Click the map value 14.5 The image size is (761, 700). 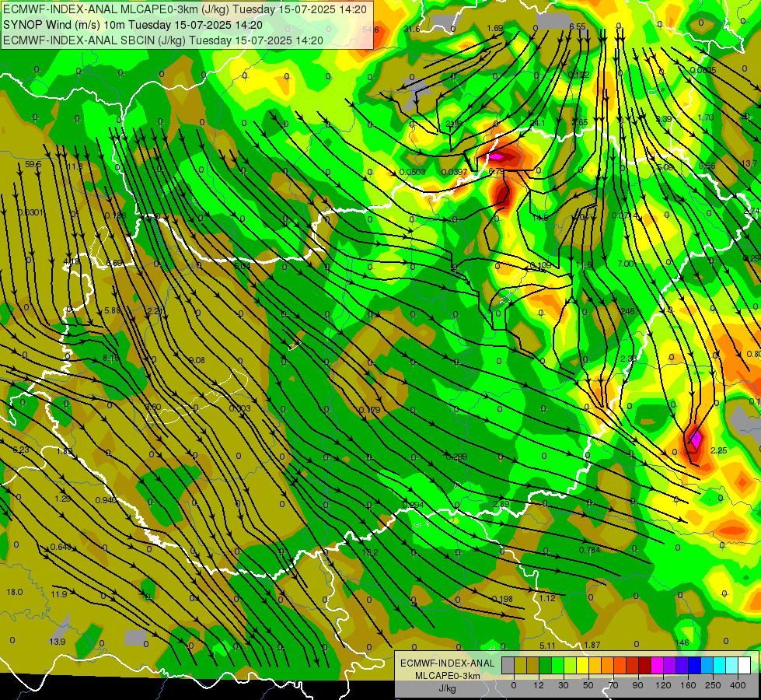(x=540, y=218)
